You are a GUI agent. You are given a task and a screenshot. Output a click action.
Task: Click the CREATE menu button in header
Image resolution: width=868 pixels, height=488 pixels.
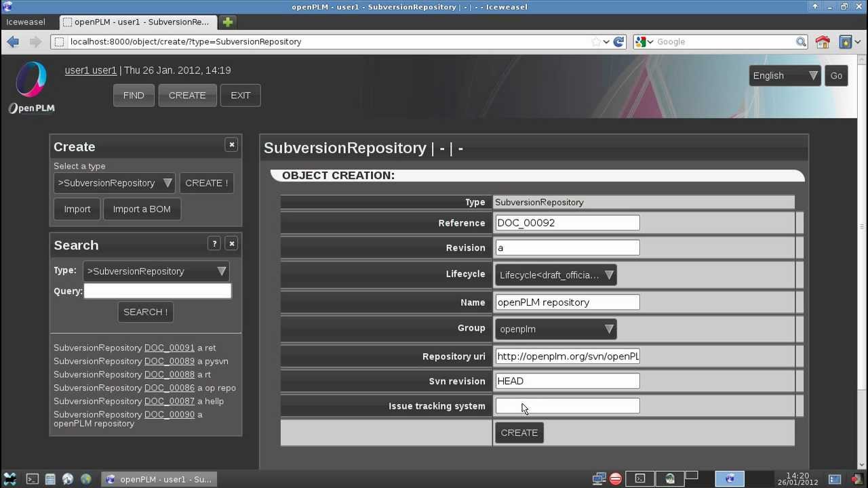click(187, 96)
